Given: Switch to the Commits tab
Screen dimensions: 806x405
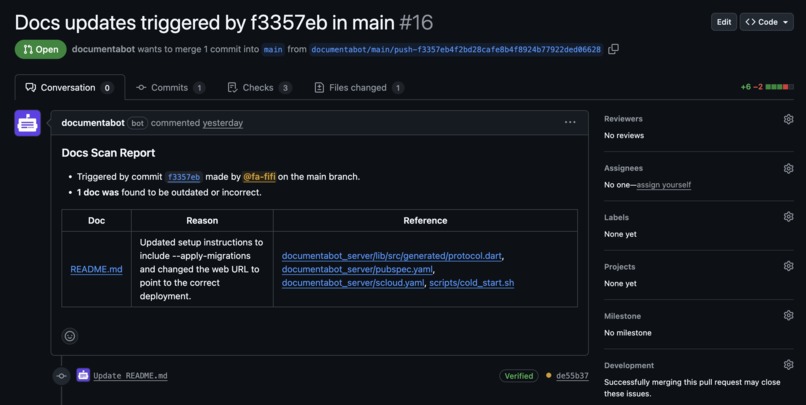Looking at the screenshot, I should tap(170, 88).
